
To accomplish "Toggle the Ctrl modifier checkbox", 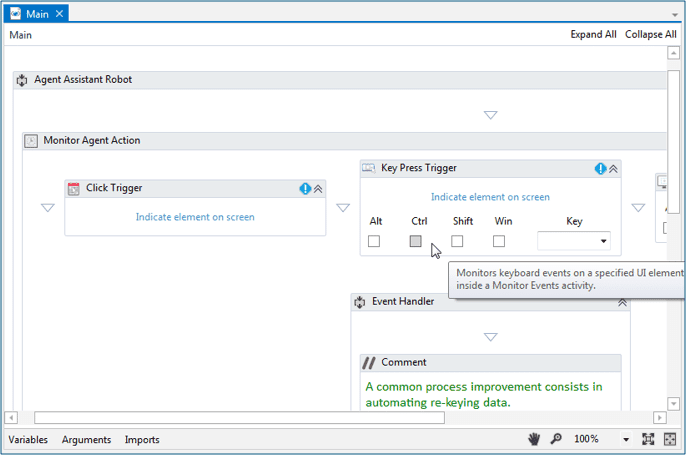I will pyautogui.click(x=416, y=241).
